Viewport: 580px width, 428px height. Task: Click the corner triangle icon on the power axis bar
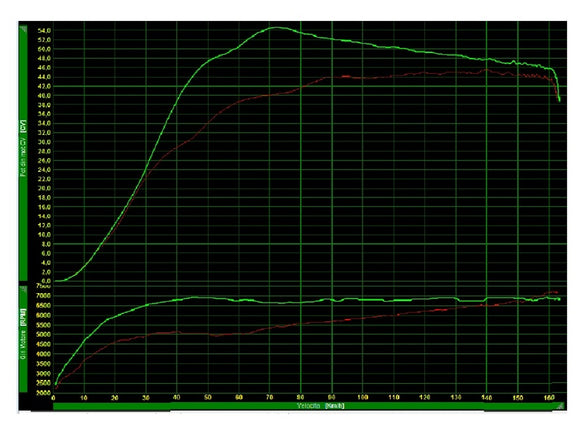23,28
